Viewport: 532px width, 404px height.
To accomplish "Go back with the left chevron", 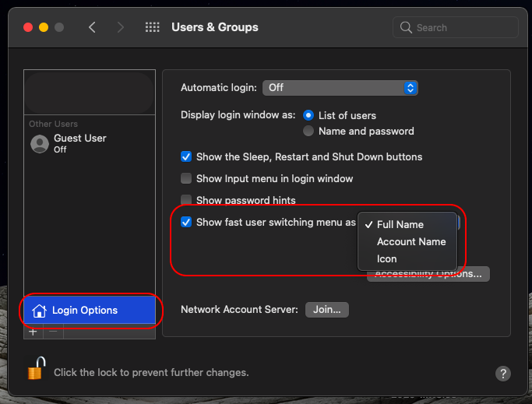I will pos(92,27).
